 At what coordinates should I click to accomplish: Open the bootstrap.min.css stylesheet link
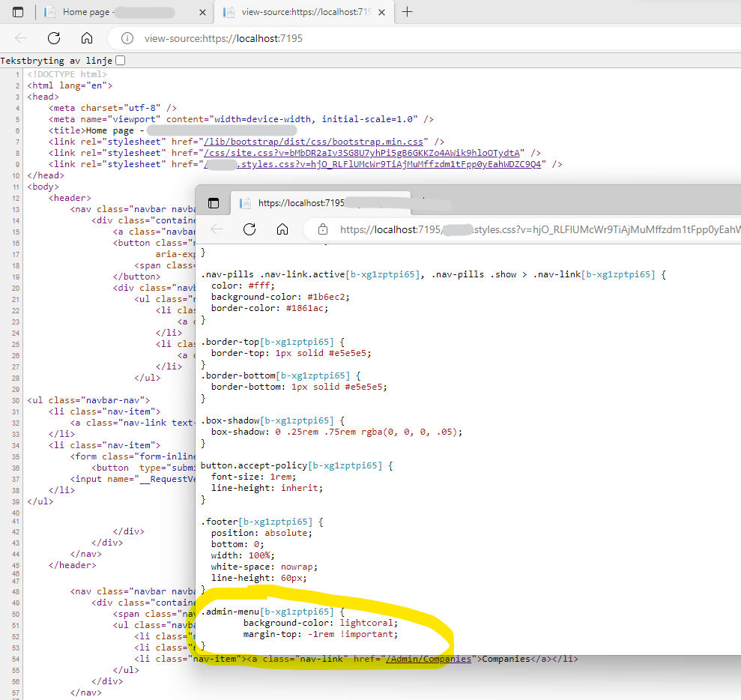click(x=313, y=142)
